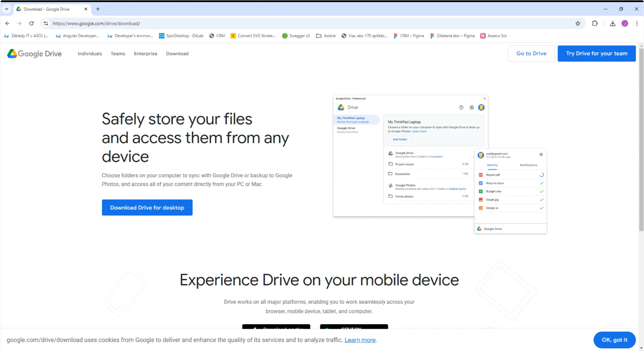
Task: Click heading Experience Drive on your mobile device
Action: coord(319,280)
